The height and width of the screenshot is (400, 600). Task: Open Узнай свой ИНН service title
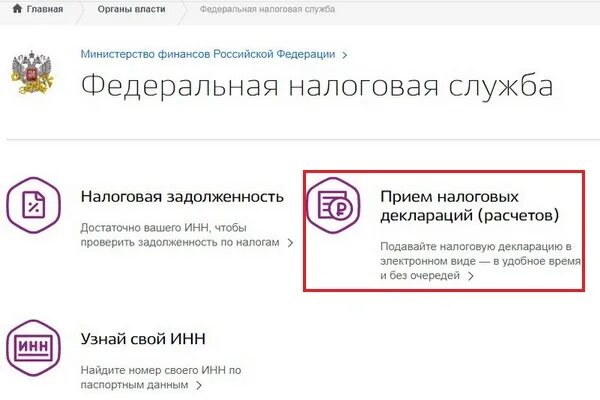coord(143,339)
